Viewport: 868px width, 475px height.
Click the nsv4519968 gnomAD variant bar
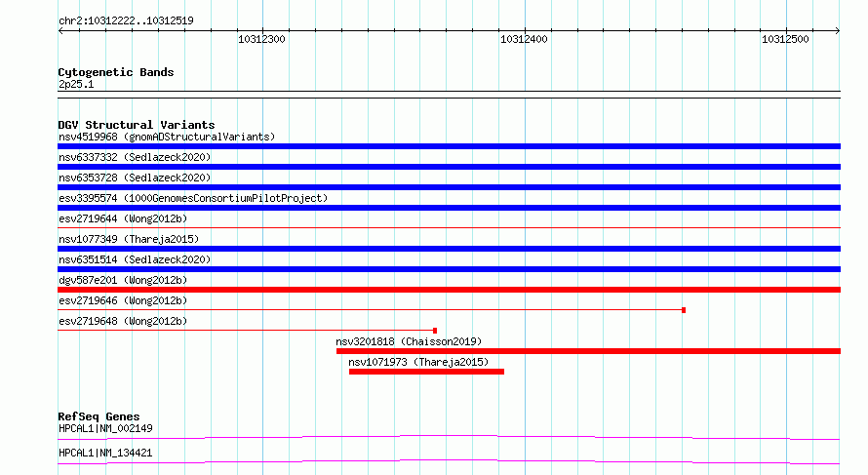tap(449, 146)
